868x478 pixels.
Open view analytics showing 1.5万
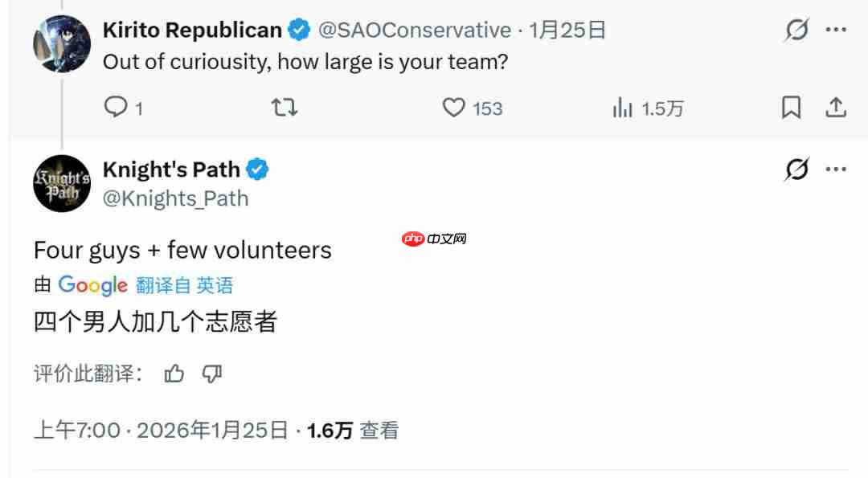623,108
